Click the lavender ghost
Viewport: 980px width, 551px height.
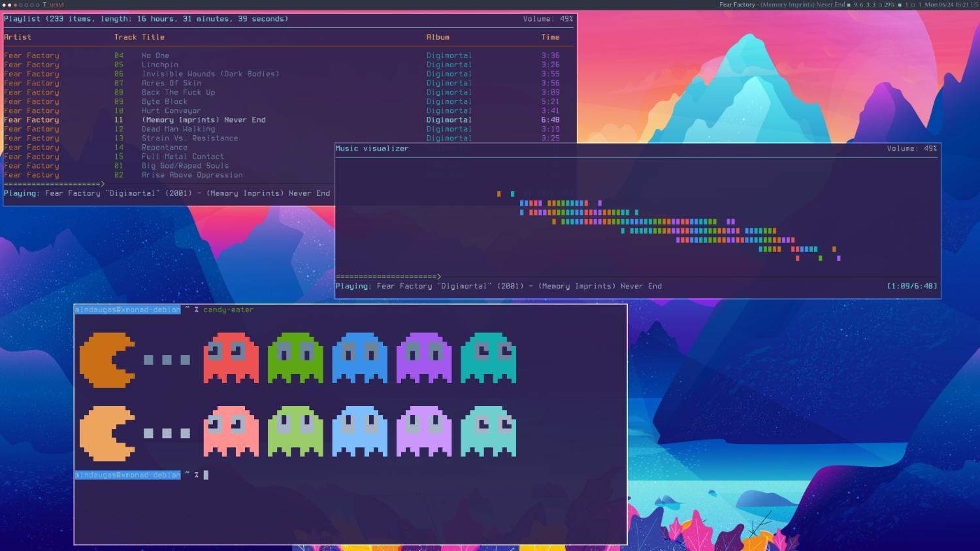[424, 432]
